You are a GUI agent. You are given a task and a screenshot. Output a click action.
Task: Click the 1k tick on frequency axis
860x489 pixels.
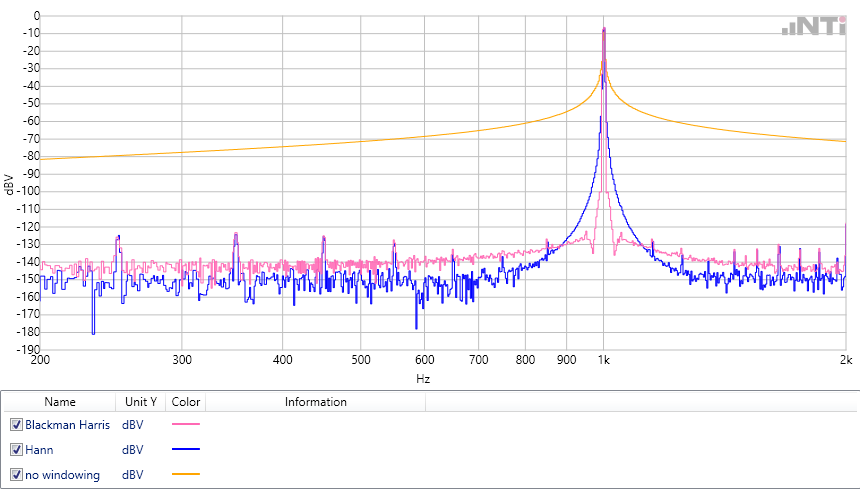tap(602, 360)
